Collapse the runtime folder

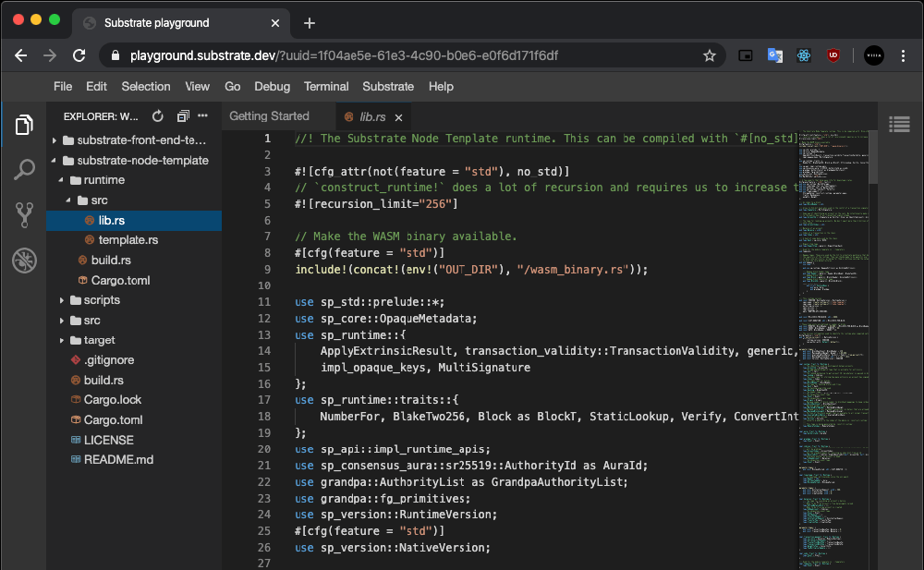(x=61, y=180)
